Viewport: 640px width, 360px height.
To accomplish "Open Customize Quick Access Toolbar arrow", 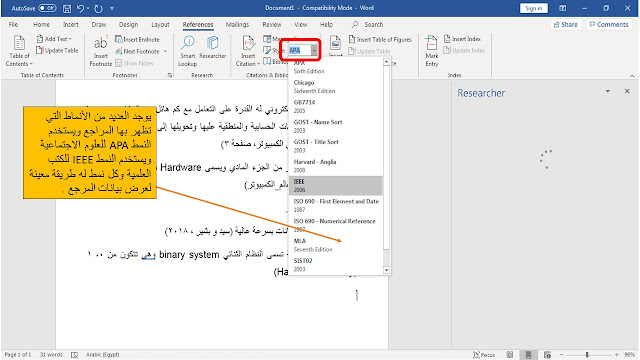I will pyautogui.click(x=112, y=8).
